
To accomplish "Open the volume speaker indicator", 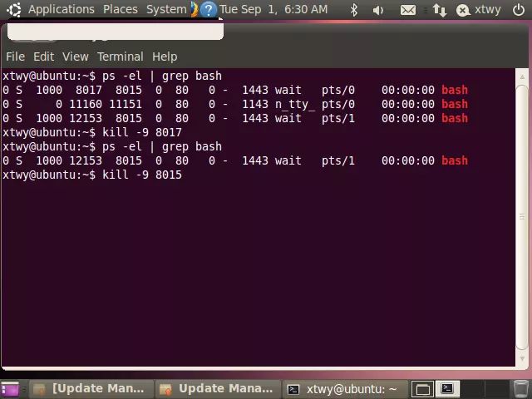I will click(x=378, y=10).
